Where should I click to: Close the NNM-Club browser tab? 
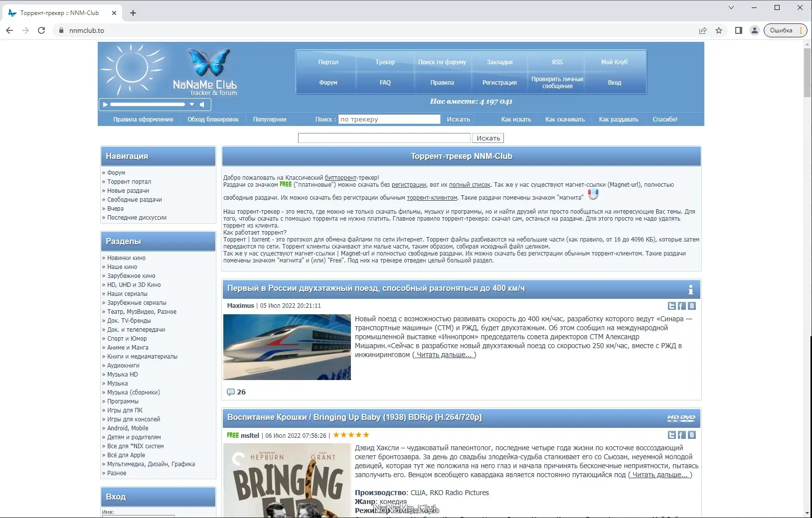coord(114,13)
